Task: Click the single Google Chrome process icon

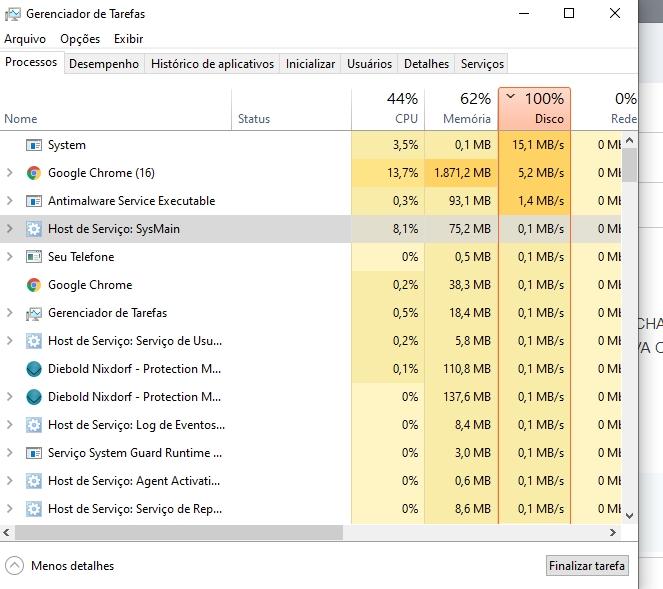Action: pos(34,285)
